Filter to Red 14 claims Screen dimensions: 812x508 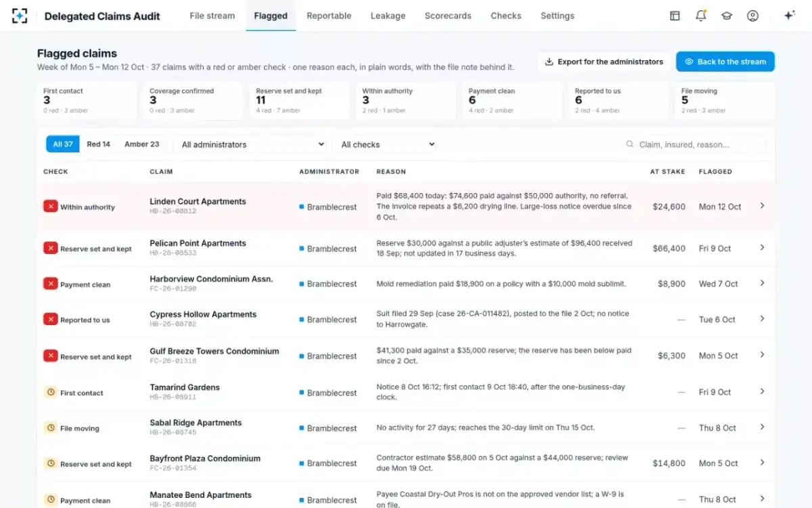coord(98,144)
